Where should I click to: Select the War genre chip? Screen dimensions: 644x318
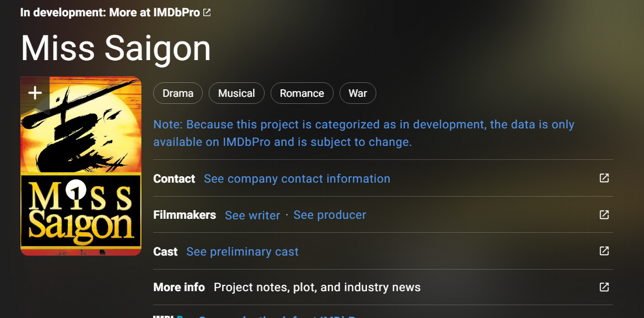[358, 93]
